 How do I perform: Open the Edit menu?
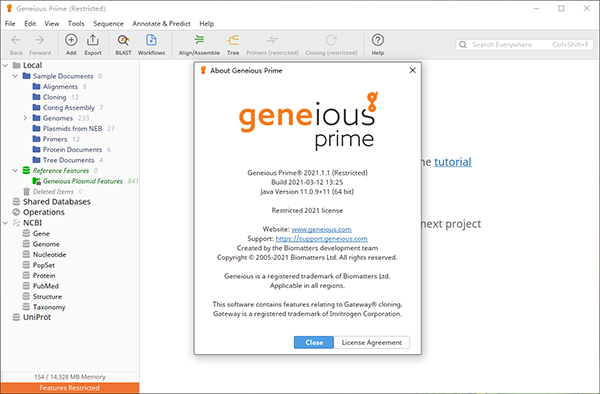coord(30,24)
